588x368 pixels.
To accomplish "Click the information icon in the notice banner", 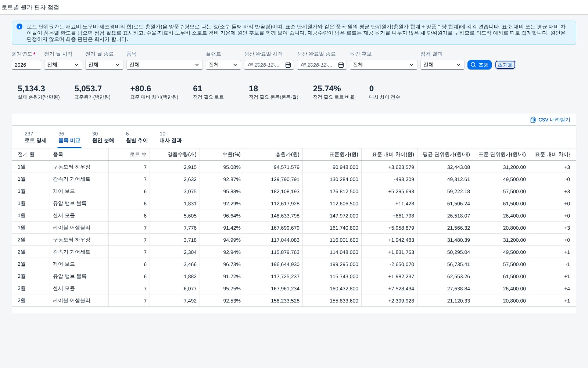I will [x=19, y=26].
